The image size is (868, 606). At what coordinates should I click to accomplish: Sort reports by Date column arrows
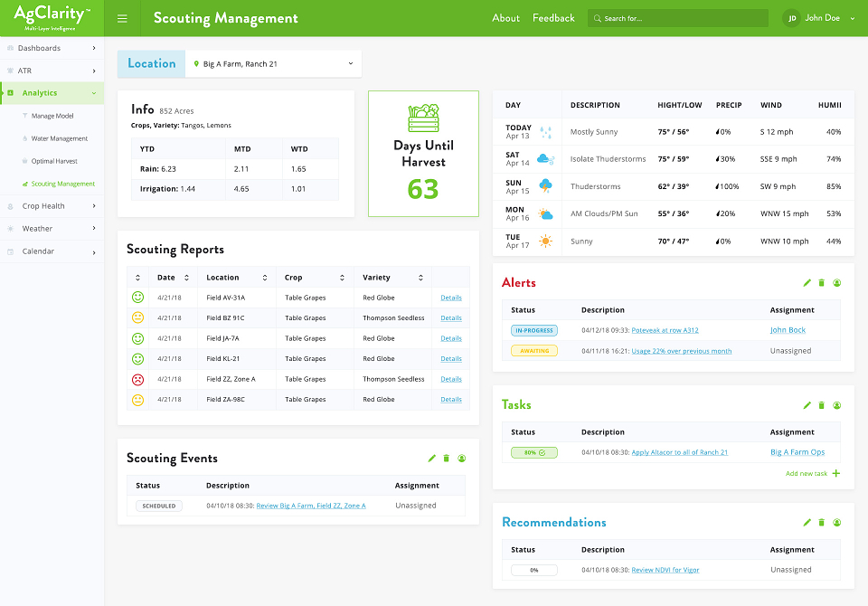186,278
